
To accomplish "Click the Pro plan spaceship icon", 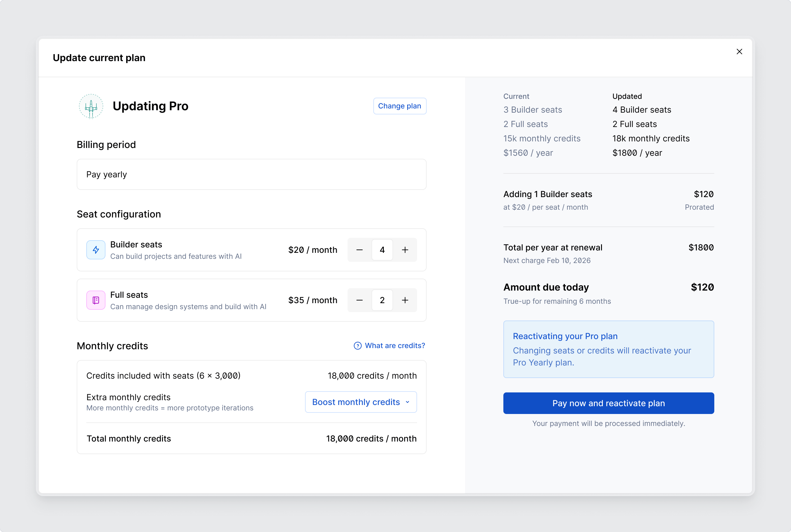I will tap(91, 106).
